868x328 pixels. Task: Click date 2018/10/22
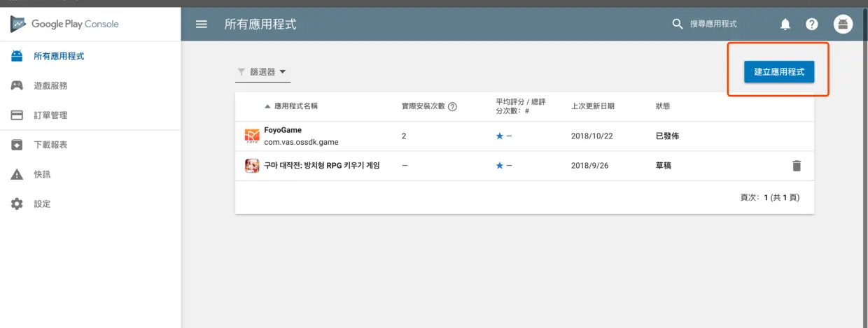tap(592, 136)
